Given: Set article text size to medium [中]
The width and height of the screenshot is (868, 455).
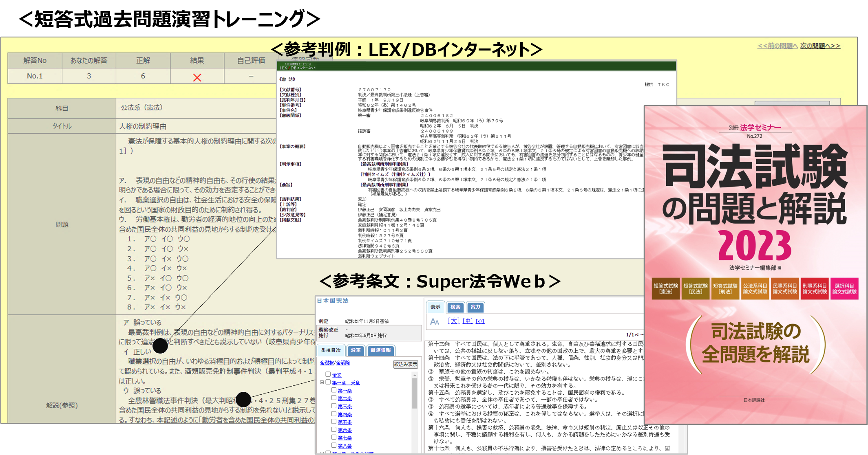Looking at the screenshot, I should 468,321.
